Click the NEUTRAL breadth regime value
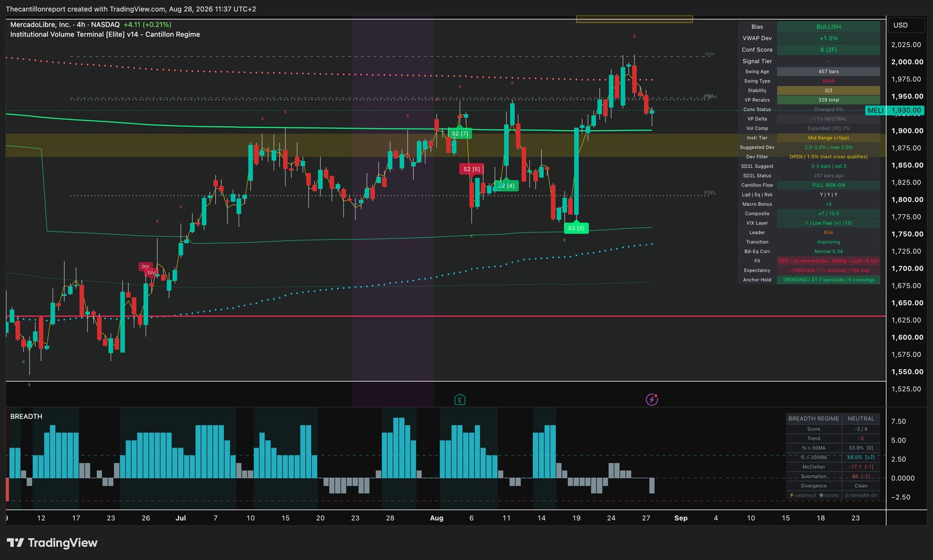 click(861, 419)
